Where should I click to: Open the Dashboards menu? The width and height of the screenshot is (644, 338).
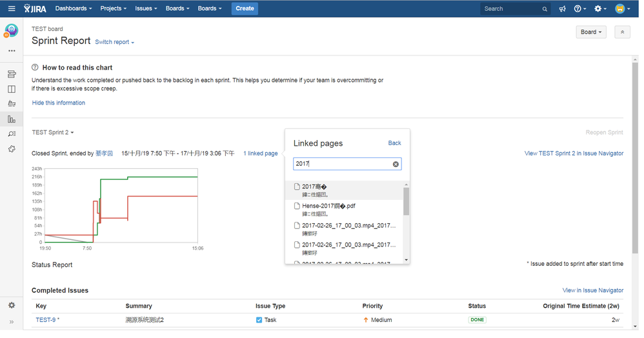(x=74, y=8)
